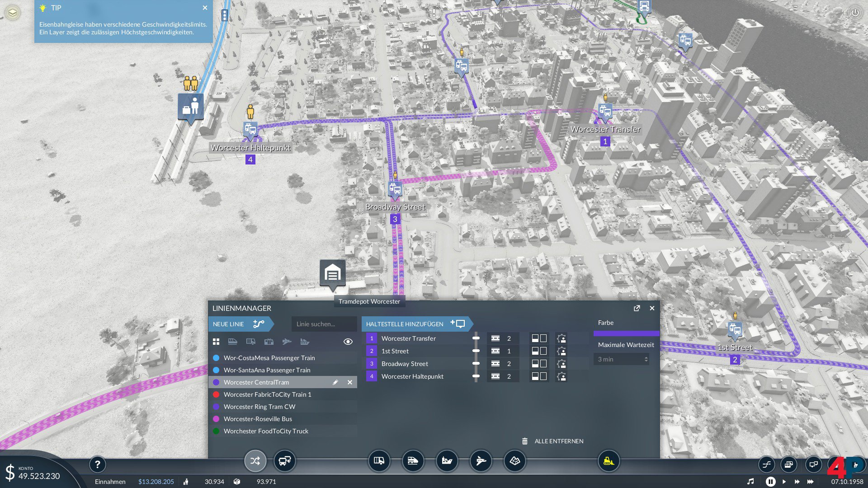Toggle load setting for Worcester Transfer stop

pyautogui.click(x=539, y=338)
